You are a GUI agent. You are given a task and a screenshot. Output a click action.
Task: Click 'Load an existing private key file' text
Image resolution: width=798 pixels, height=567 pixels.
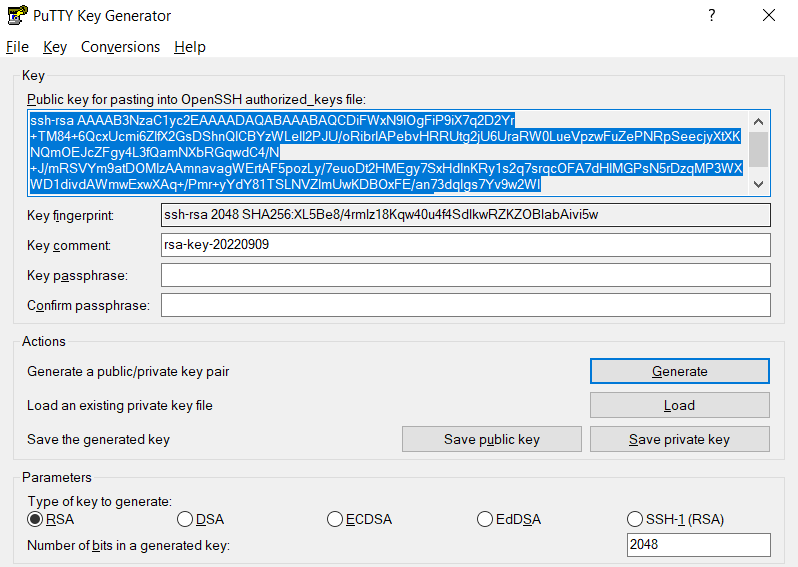pos(120,406)
